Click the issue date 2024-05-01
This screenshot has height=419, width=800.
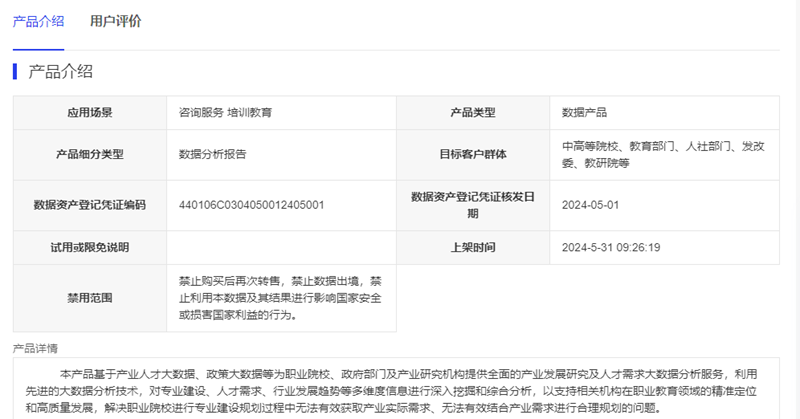pos(591,205)
